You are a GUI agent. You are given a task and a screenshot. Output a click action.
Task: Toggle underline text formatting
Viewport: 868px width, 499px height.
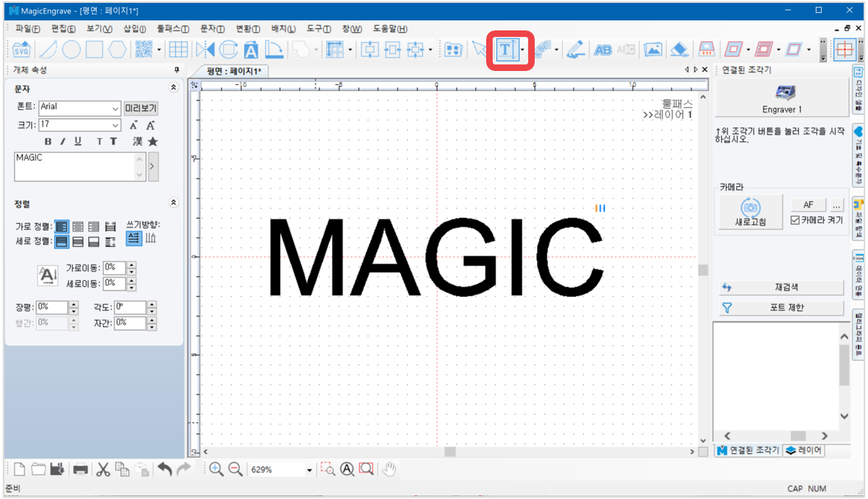coord(78,142)
